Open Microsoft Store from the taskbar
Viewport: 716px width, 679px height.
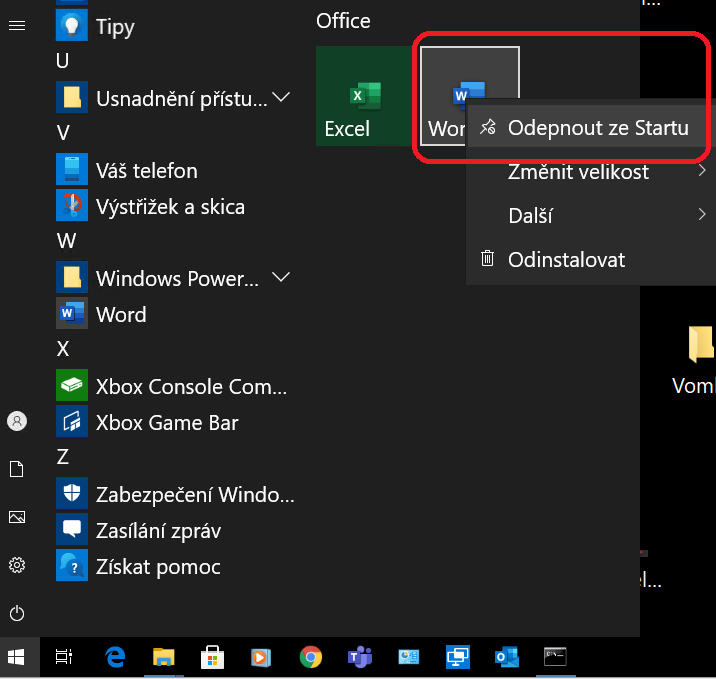click(212, 657)
